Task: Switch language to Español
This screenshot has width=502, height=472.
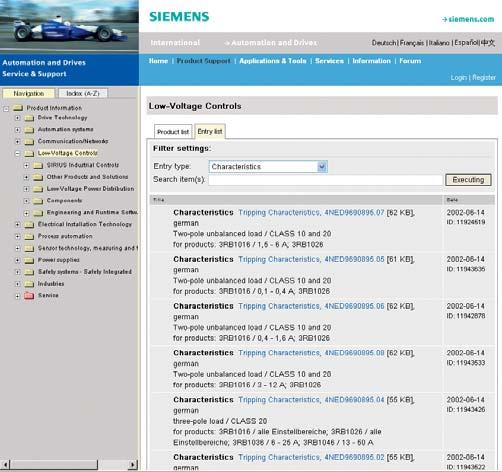Action: coord(466,43)
